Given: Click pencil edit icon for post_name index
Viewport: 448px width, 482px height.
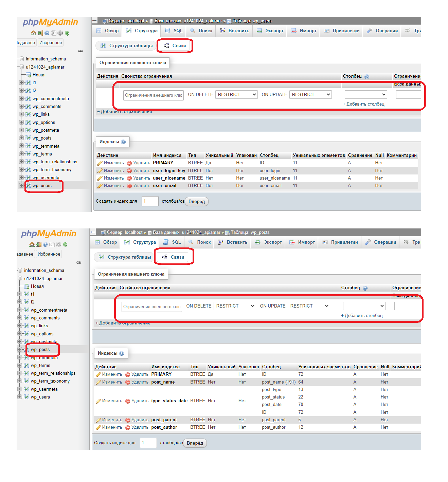Looking at the screenshot, I should click(x=98, y=382).
